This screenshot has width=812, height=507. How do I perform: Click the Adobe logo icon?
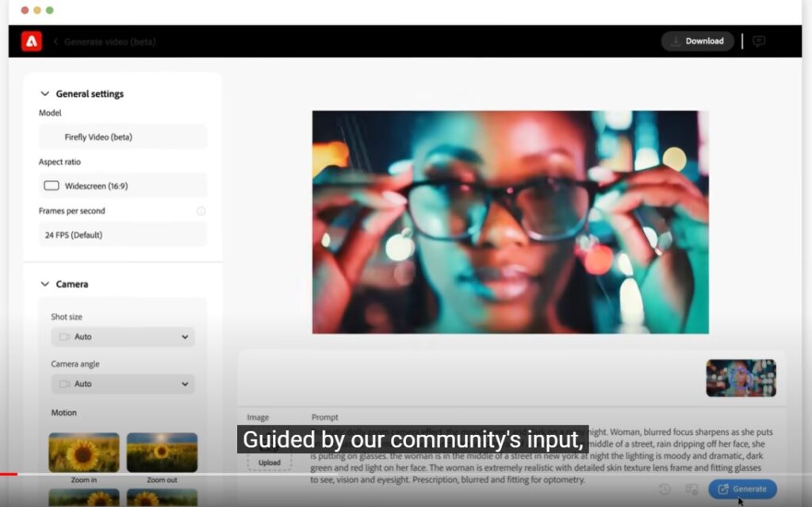(x=32, y=41)
